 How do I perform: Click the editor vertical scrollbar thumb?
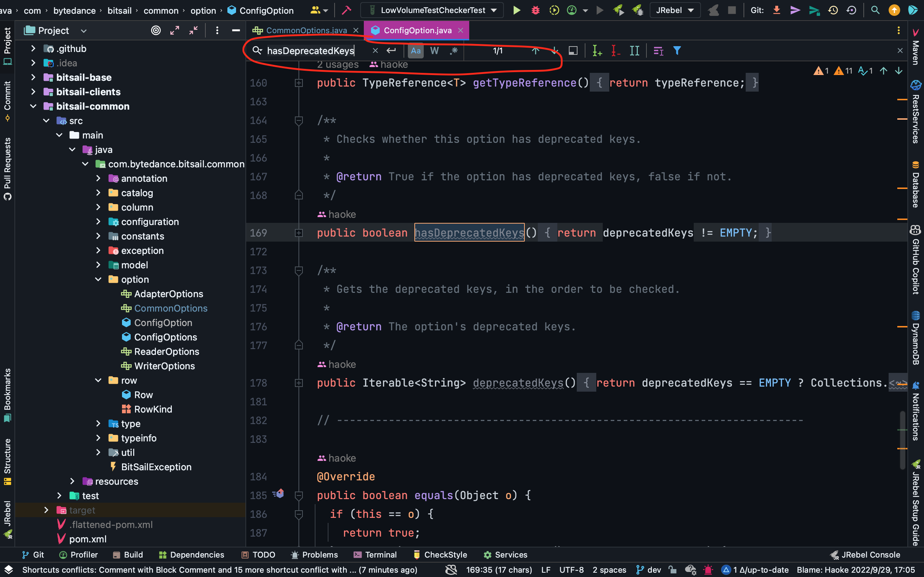[x=902, y=439]
